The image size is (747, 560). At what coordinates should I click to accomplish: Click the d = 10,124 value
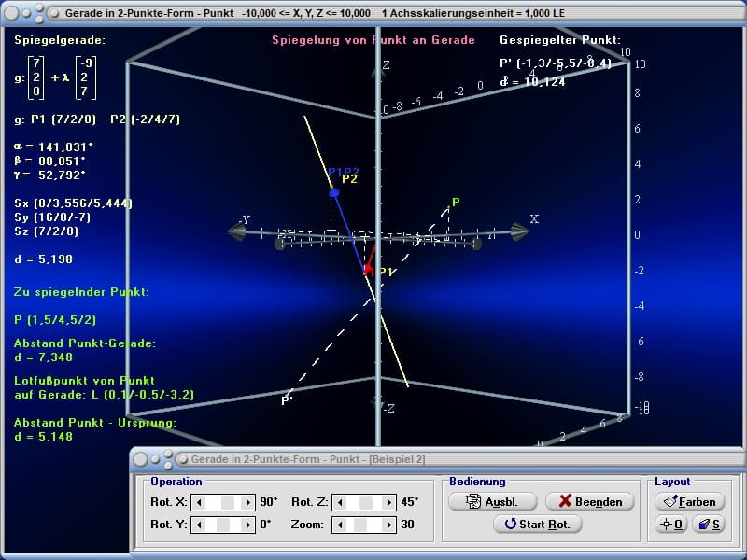click(x=532, y=82)
